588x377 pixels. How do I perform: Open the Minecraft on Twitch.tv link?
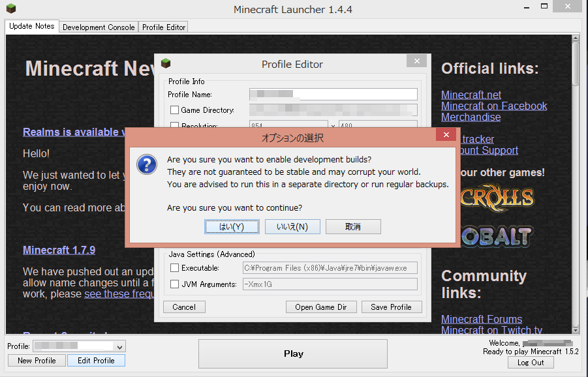pos(491,330)
